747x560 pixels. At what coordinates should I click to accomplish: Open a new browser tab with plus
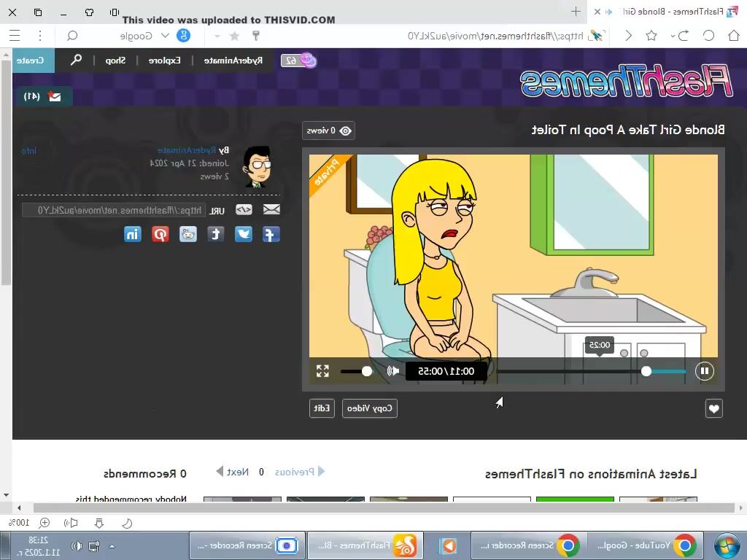pyautogui.click(x=576, y=12)
